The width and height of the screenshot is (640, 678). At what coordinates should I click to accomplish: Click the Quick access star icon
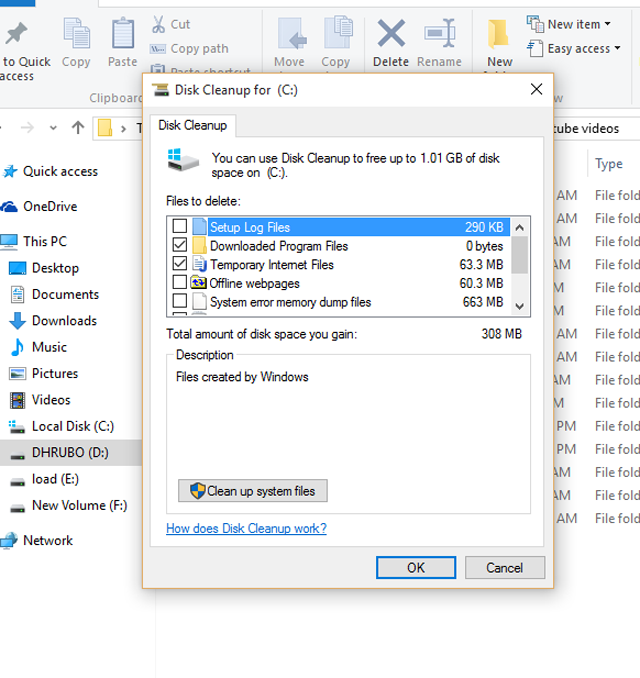[10, 171]
